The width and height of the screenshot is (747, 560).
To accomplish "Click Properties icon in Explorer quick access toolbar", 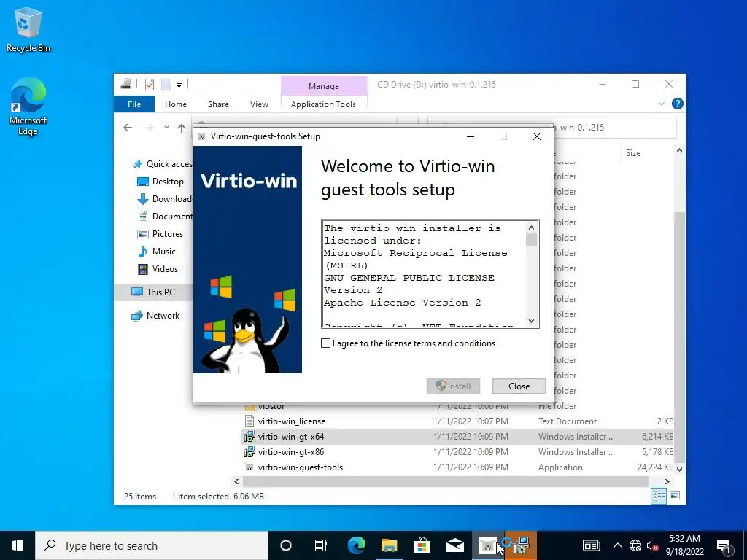I will tap(150, 85).
